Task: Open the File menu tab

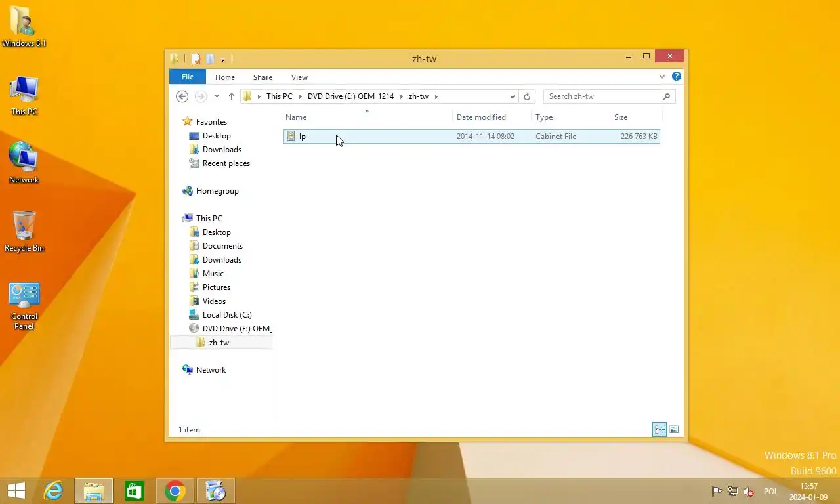Action: 188,77
